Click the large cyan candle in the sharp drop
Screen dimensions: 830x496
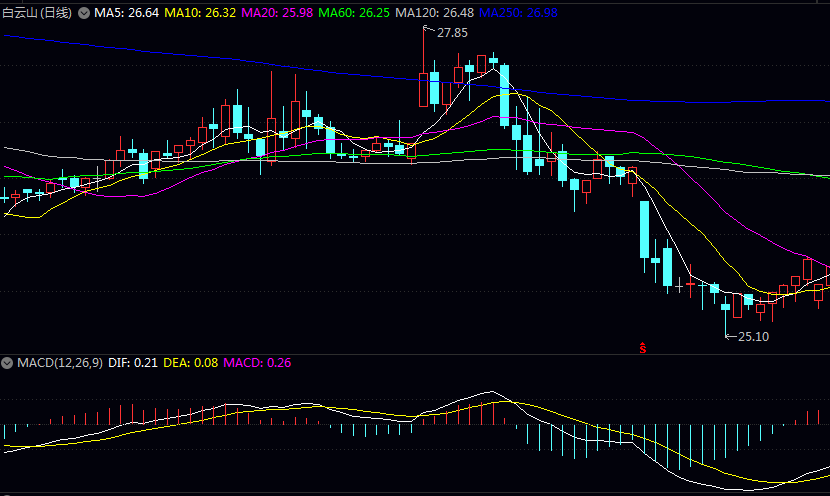[645, 229]
